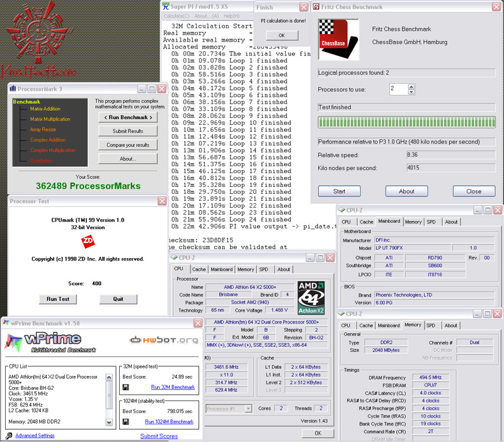
Task: Select the CPU tab in the Mainboard CPU-Z window
Action: click(346, 222)
